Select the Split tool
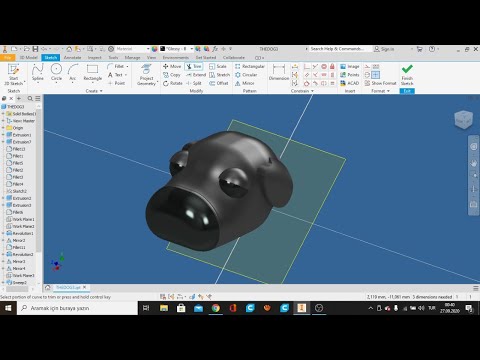Viewport: 480px width, 360px height. pyautogui.click(x=194, y=83)
